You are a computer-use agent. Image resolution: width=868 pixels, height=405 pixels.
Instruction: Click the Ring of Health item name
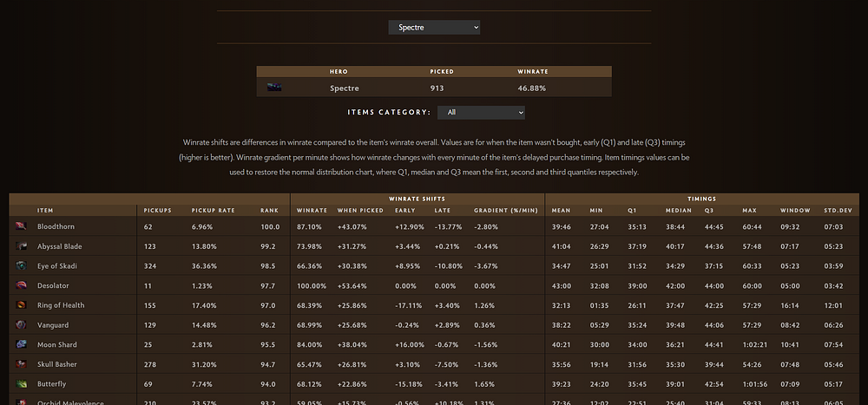[61, 305]
